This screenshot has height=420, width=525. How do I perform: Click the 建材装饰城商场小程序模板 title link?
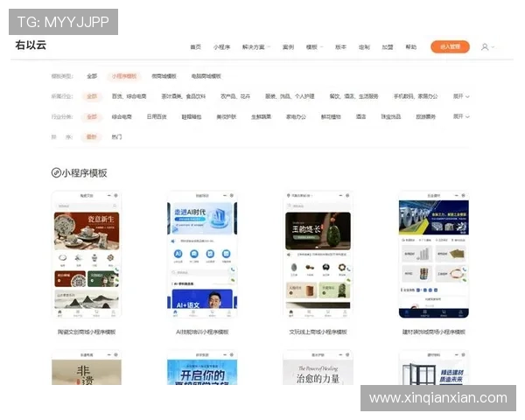pos(434,332)
